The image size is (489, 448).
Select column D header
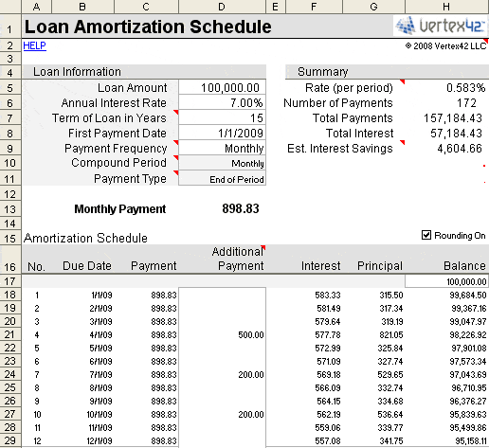point(222,7)
